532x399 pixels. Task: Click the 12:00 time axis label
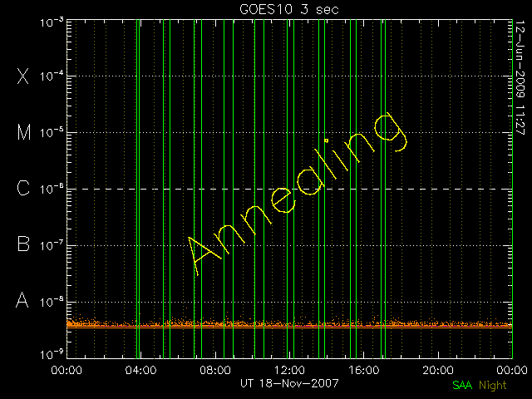tap(289, 369)
